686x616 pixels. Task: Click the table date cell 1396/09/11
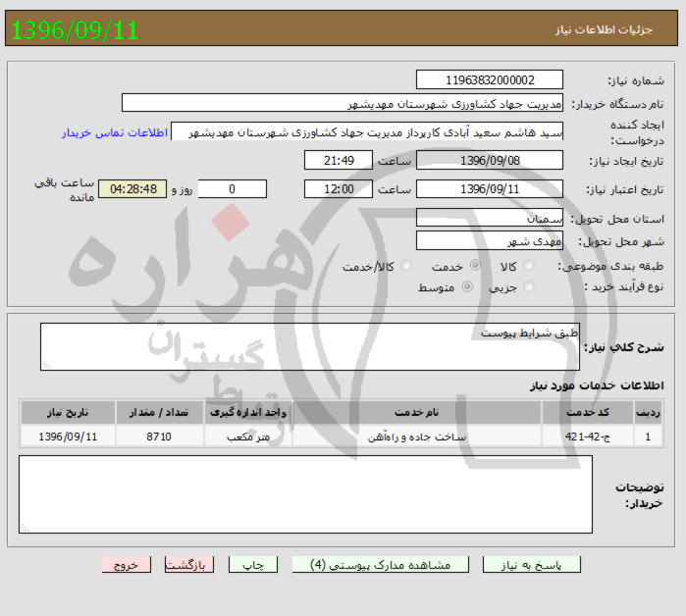pos(68,436)
